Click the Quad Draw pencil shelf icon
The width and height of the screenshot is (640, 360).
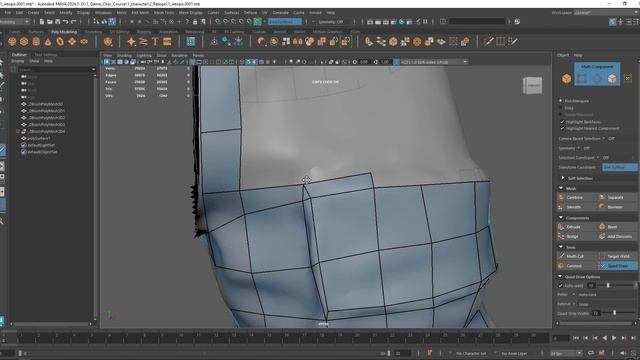coord(513,42)
